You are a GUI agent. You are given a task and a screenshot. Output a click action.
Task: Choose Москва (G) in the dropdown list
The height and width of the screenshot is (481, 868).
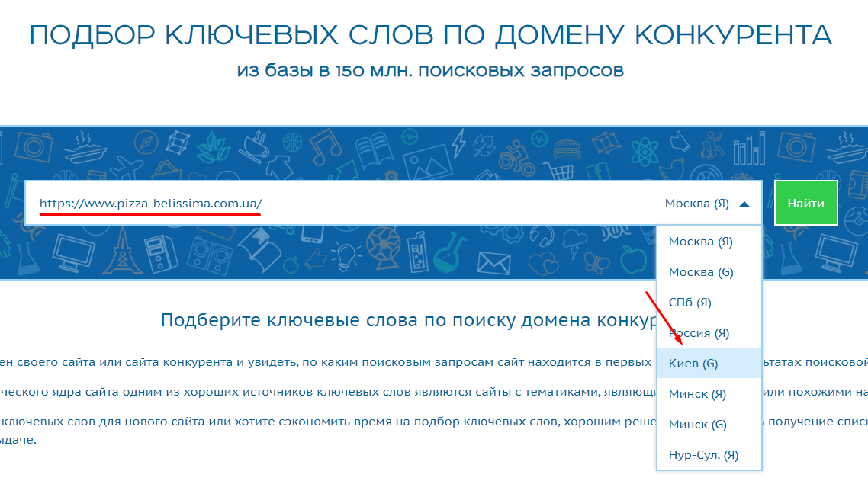click(x=701, y=272)
